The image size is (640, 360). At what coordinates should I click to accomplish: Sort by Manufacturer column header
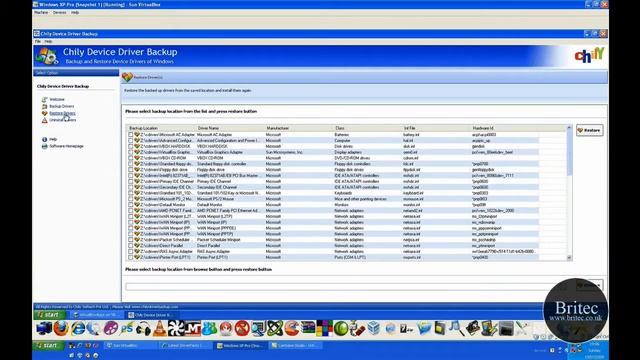coord(299,128)
